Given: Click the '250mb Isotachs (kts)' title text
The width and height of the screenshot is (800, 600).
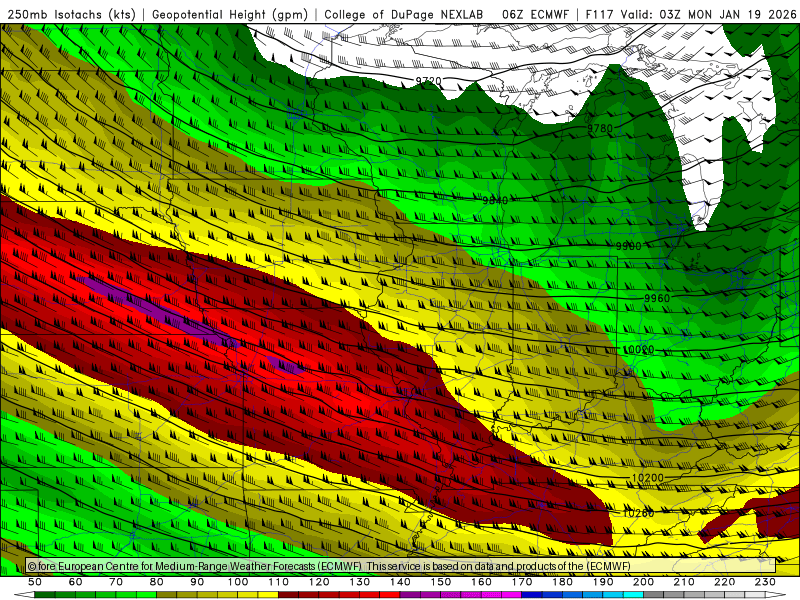Looking at the screenshot, I should (x=72, y=14).
